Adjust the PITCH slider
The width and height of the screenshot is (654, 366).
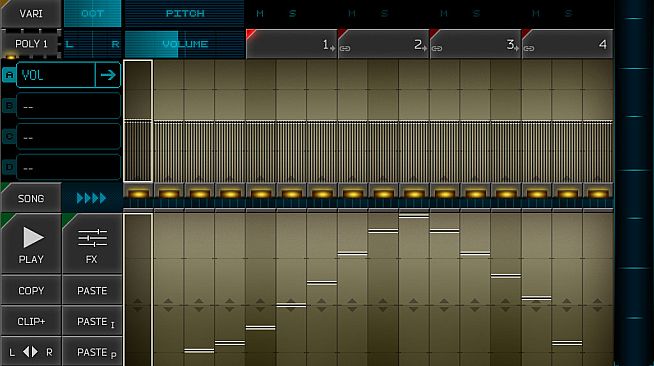184,14
